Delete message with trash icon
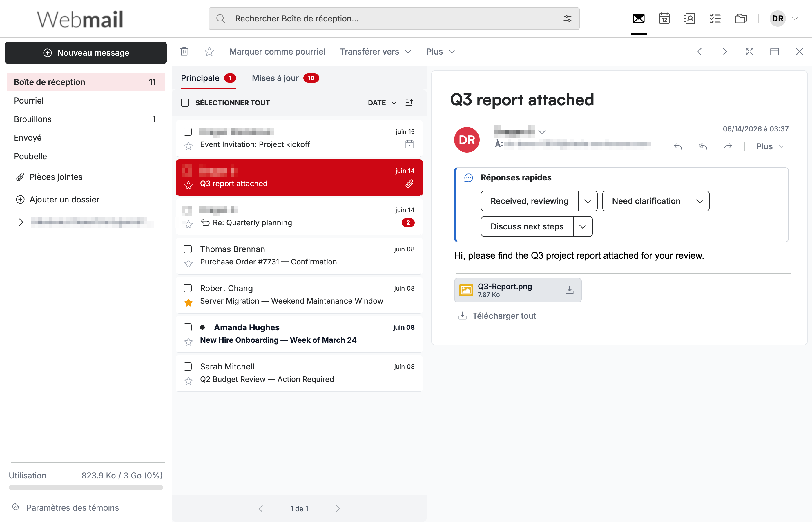812x522 pixels. [x=184, y=52]
